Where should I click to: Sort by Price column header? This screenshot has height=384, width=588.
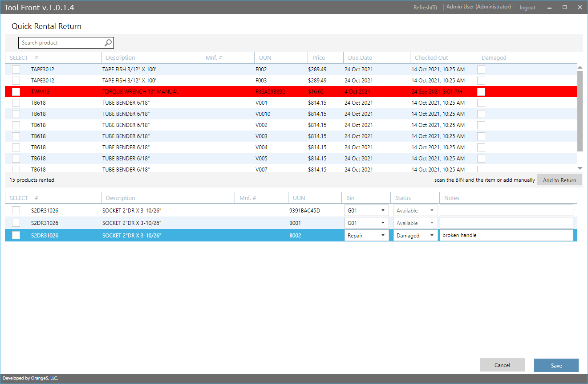319,57
